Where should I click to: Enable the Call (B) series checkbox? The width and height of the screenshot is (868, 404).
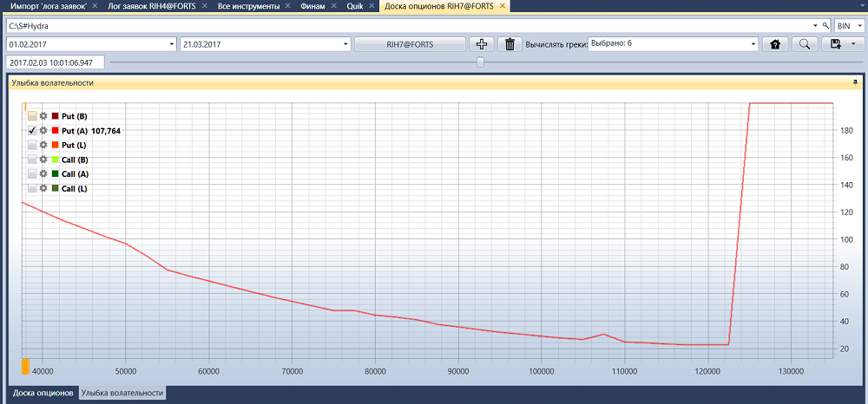pos(32,160)
